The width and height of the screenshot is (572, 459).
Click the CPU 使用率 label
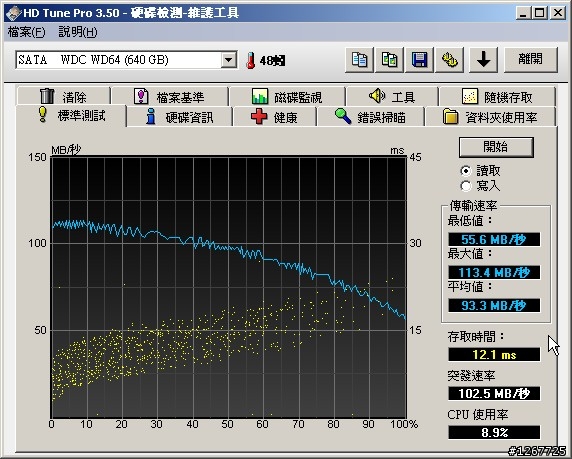click(x=478, y=414)
